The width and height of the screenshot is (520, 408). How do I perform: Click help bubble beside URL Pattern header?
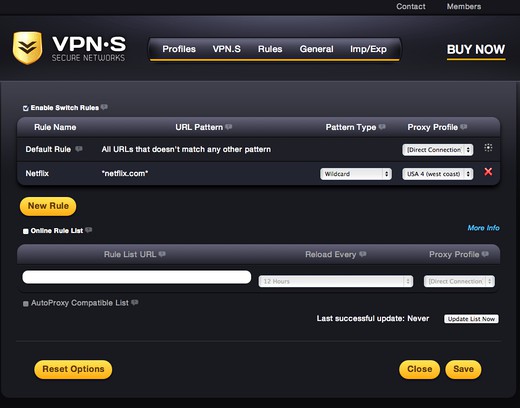pyautogui.click(x=229, y=127)
